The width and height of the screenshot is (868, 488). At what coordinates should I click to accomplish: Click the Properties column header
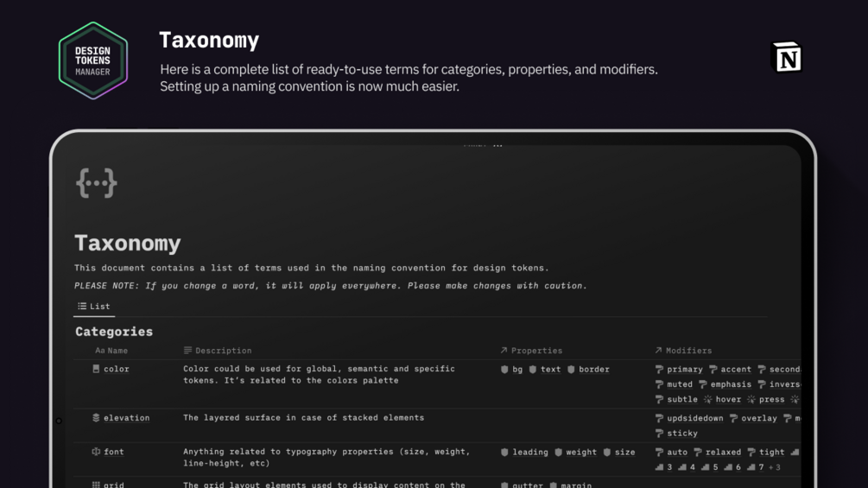(x=531, y=350)
